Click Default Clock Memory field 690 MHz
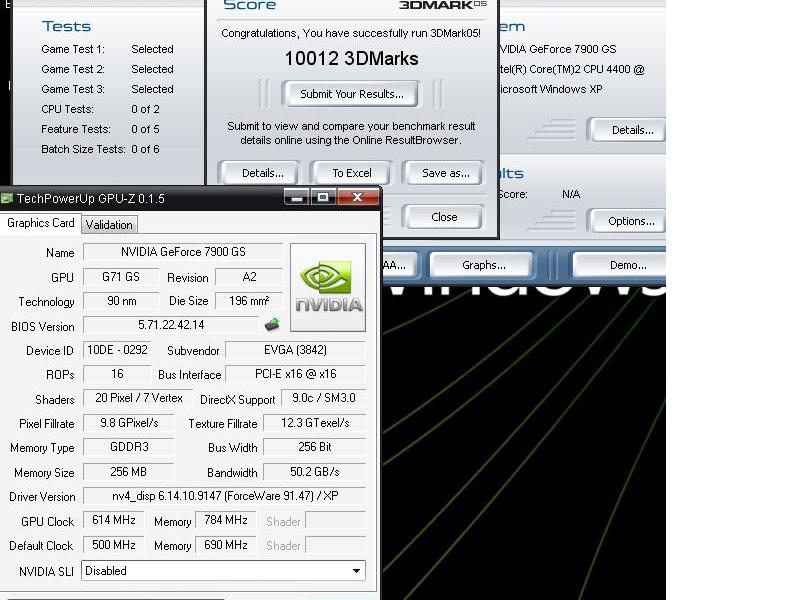800x600 pixels. (226, 545)
